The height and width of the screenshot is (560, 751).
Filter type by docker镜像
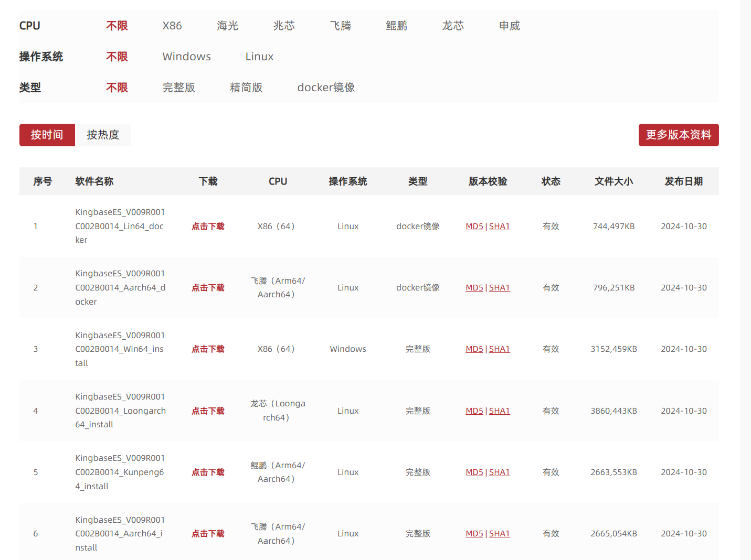click(x=326, y=88)
